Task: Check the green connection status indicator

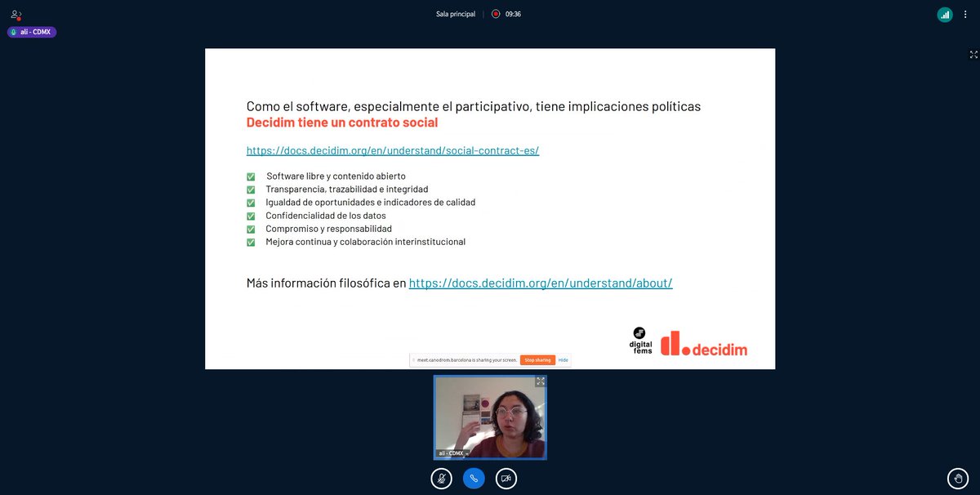Action: click(945, 14)
